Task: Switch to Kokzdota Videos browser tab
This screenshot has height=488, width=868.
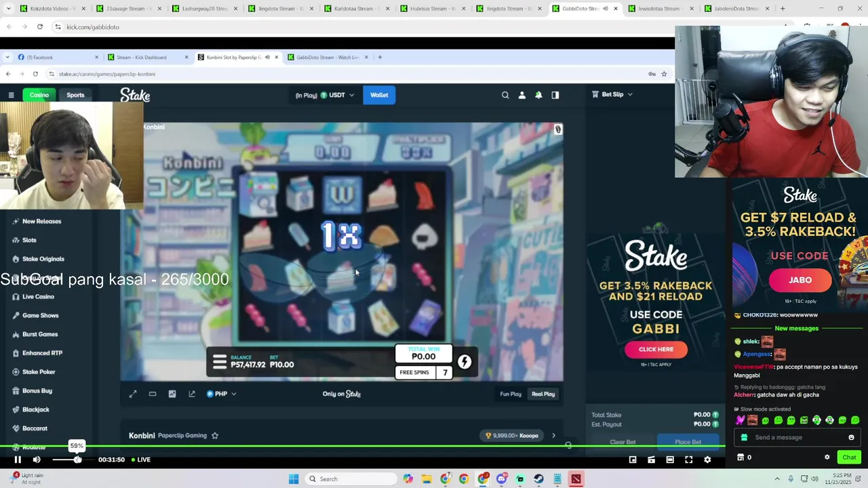Action: click(x=52, y=9)
